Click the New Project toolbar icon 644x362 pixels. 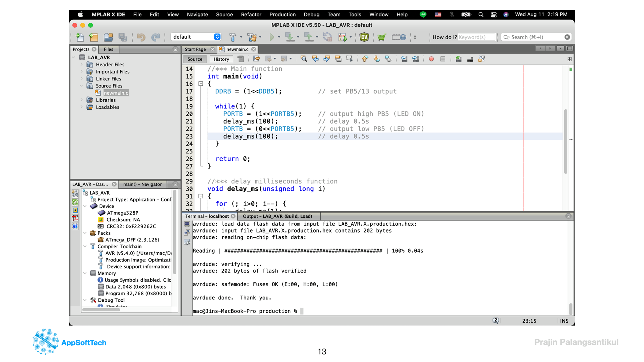coord(94,37)
